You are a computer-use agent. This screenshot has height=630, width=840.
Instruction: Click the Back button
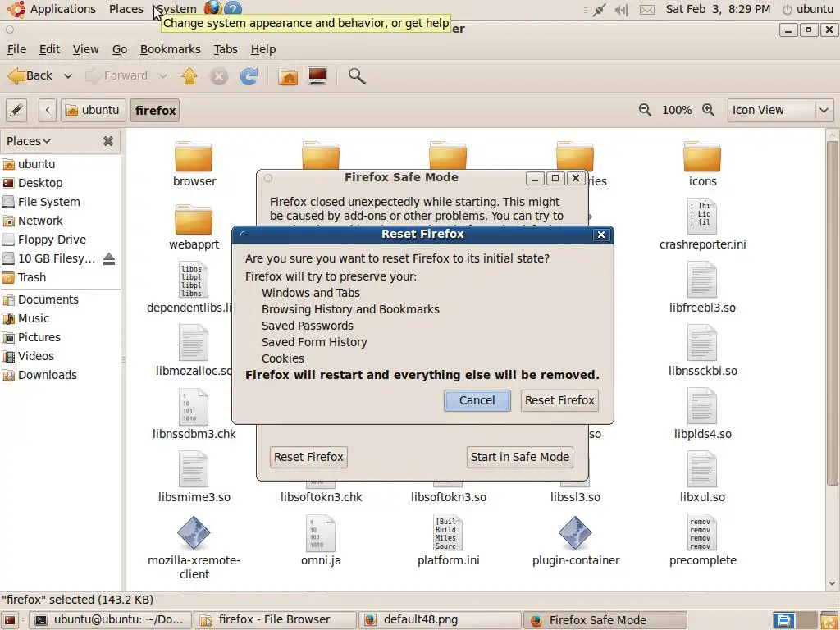(31, 76)
